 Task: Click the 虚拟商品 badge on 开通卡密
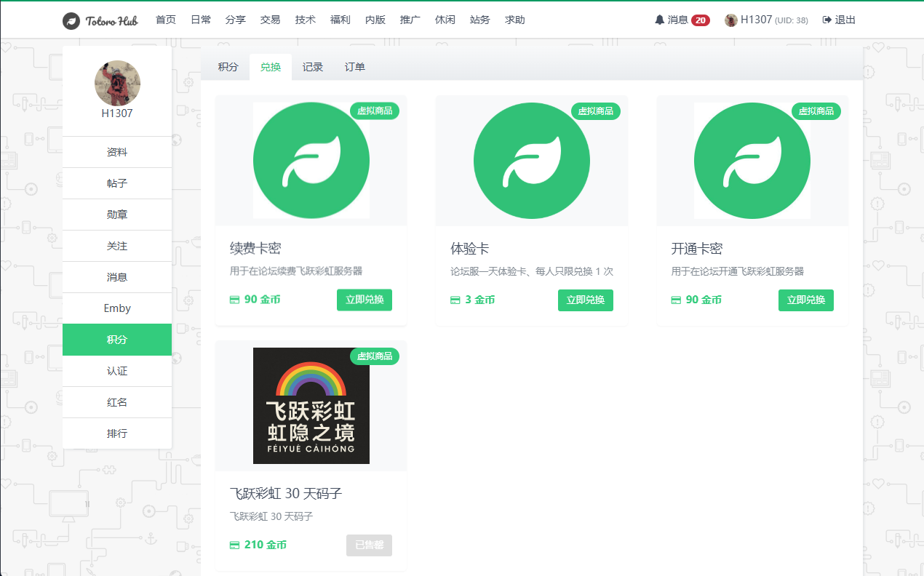(x=816, y=111)
